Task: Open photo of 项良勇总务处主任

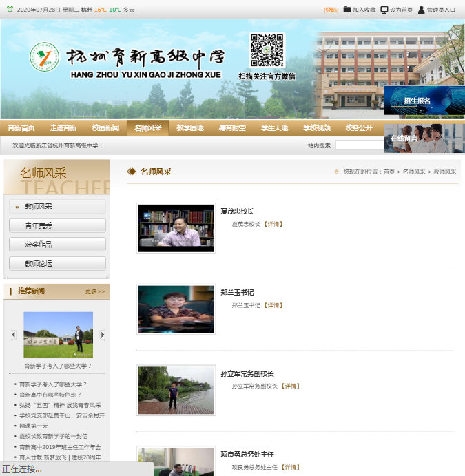Action: (x=176, y=461)
